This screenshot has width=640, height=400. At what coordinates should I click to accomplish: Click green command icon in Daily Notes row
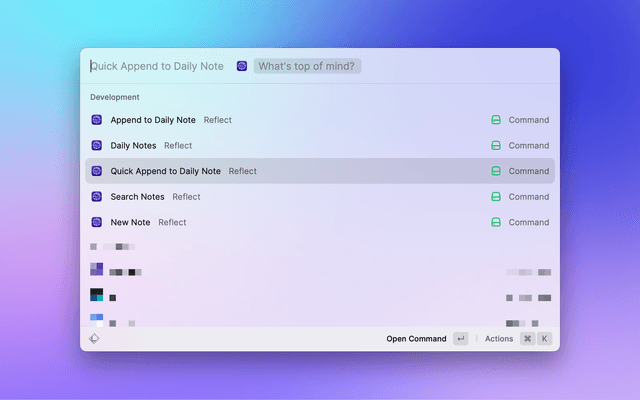tap(495, 146)
